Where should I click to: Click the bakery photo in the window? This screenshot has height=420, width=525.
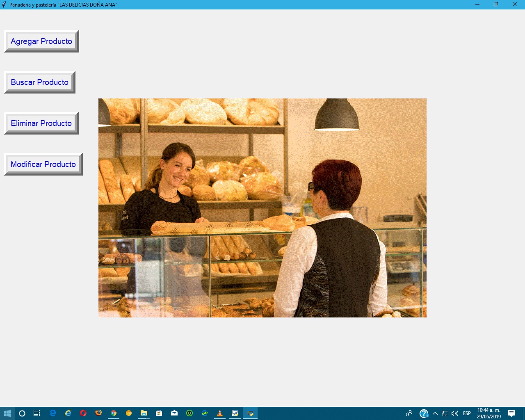262,208
